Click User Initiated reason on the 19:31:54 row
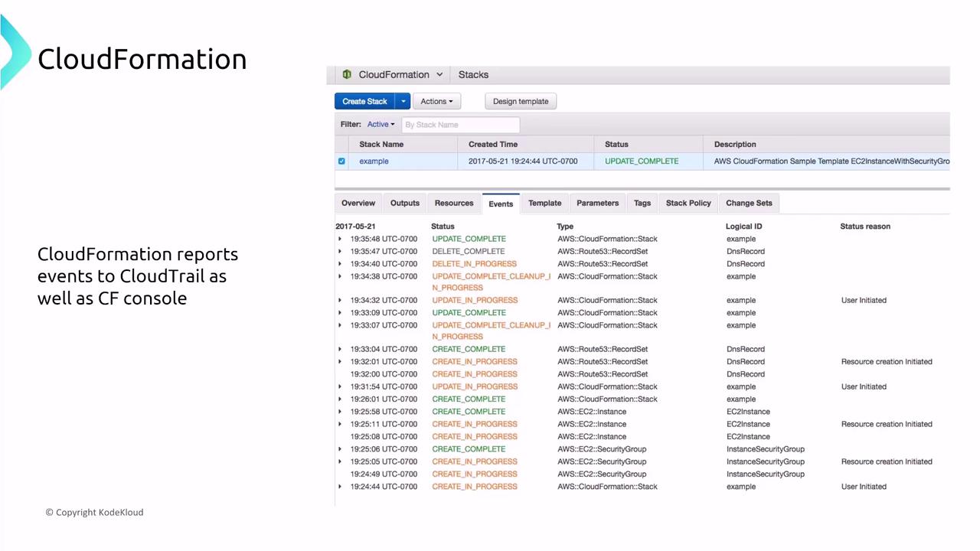The height and width of the screenshot is (551, 980). [x=864, y=386]
